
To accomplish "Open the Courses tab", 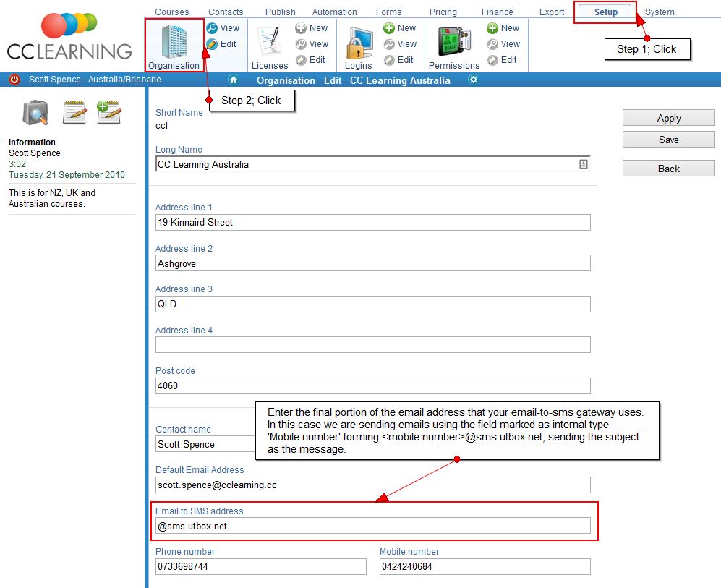I will (x=172, y=12).
